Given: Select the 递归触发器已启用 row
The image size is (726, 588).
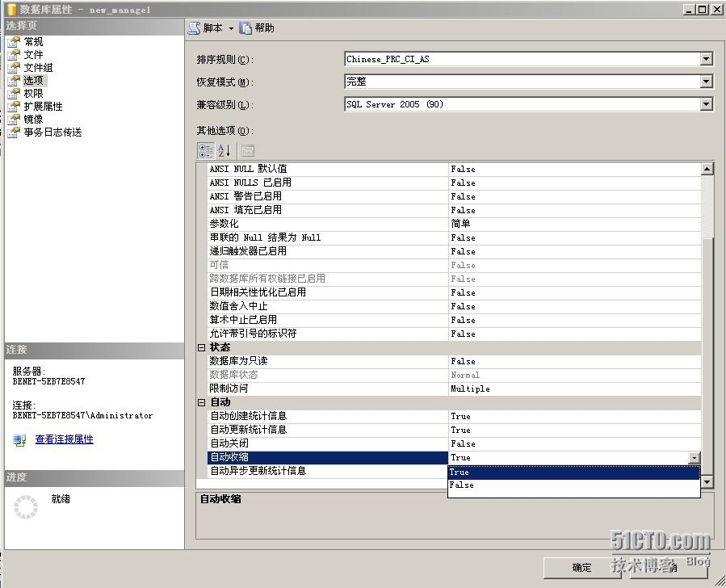Looking at the screenshot, I should [454, 251].
